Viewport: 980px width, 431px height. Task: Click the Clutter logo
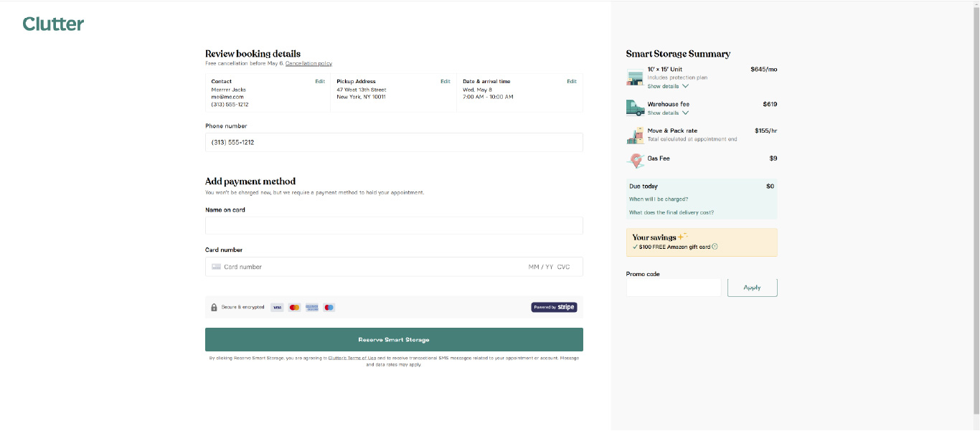pyautogui.click(x=52, y=23)
